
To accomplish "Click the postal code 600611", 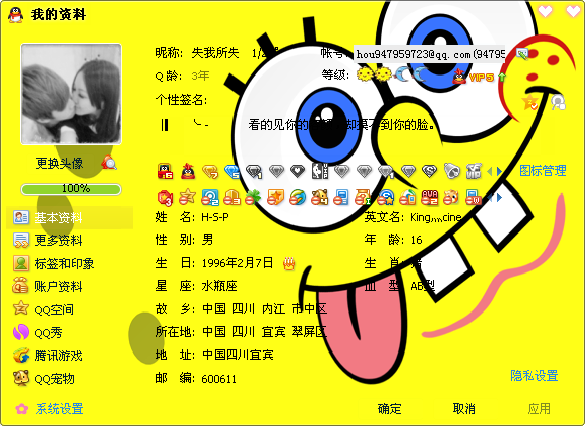I will (x=219, y=379).
